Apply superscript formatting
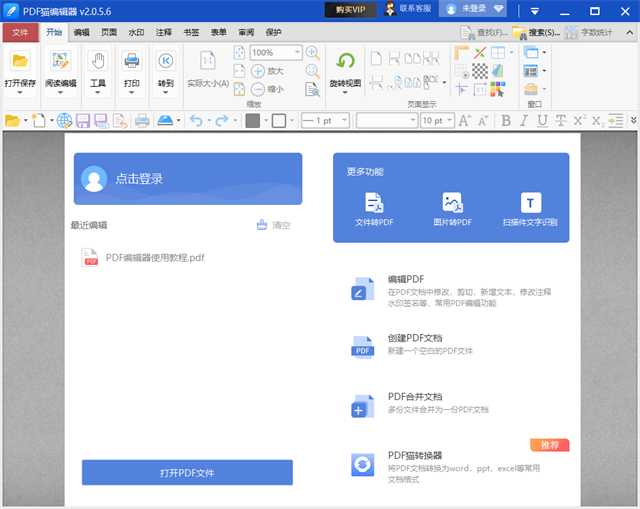This screenshot has width=640, height=509. [579, 120]
